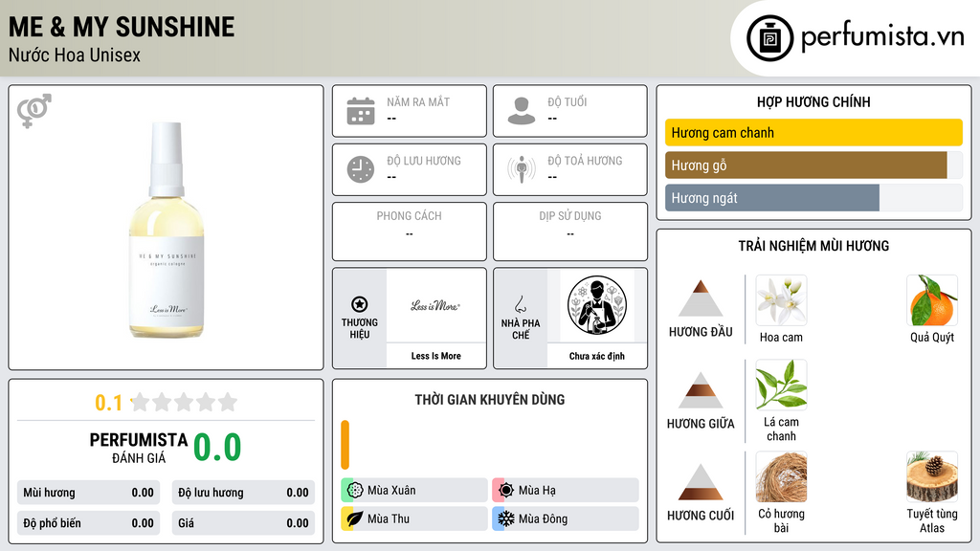Select the Mùa Đông season chip
Screen dimensions: 980x551
(566, 518)
